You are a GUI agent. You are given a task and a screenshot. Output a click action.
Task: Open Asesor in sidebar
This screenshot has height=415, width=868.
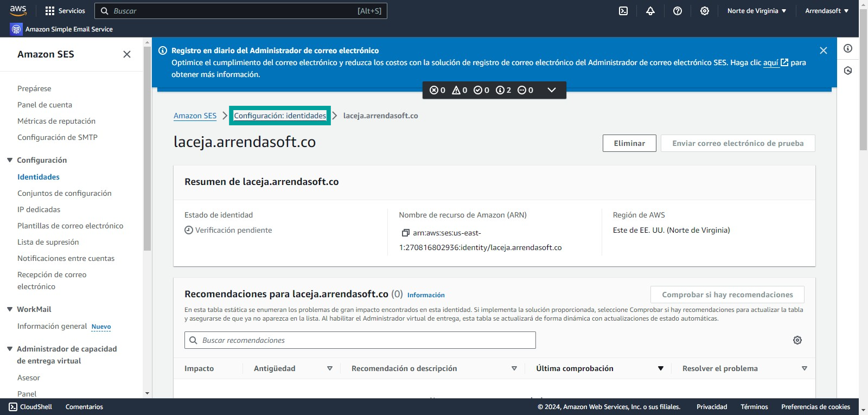[x=29, y=378]
